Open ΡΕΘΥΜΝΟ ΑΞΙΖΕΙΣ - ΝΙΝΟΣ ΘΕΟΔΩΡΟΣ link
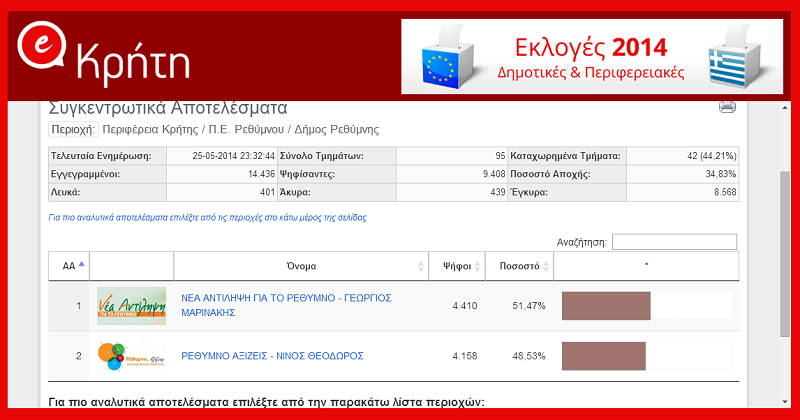This screenshot has height=420, width=800. coord(272,356)
